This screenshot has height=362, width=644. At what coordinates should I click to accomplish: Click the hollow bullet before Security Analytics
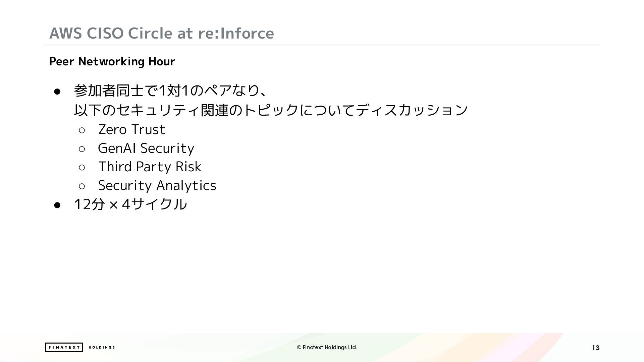[x=82, y=186]
